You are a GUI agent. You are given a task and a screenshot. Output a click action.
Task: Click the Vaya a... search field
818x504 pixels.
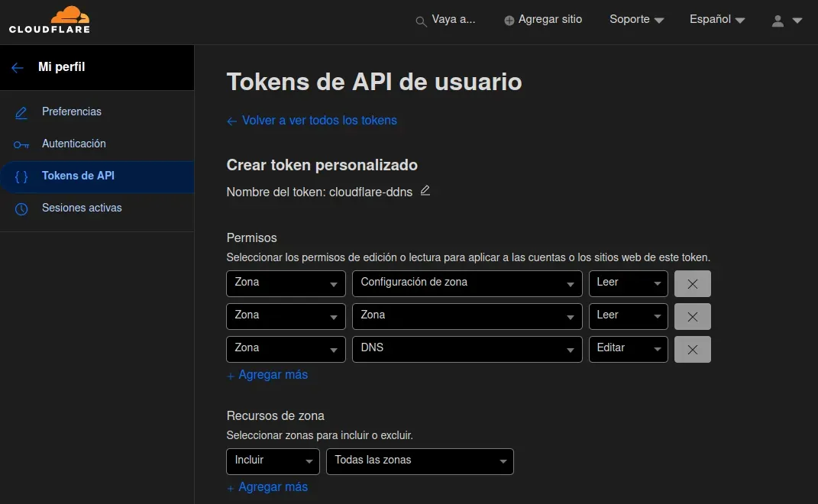(x=452, y=20)
